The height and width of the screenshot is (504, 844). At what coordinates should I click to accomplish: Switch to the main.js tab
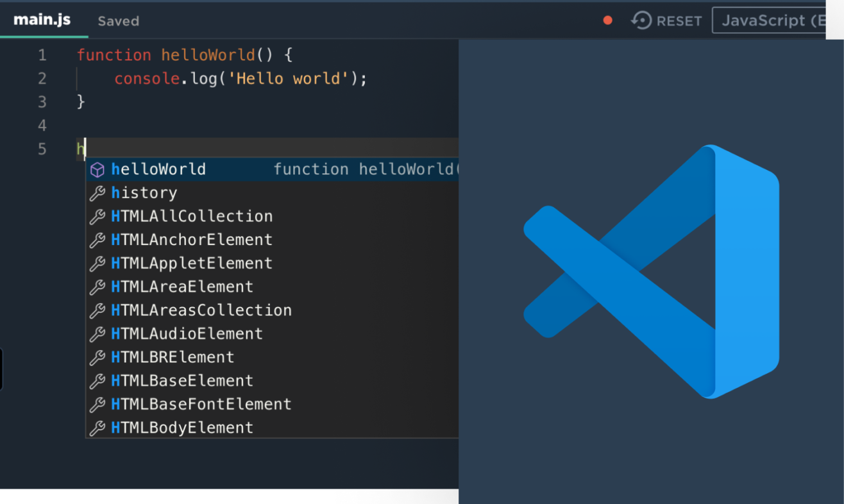pos(42,20)
